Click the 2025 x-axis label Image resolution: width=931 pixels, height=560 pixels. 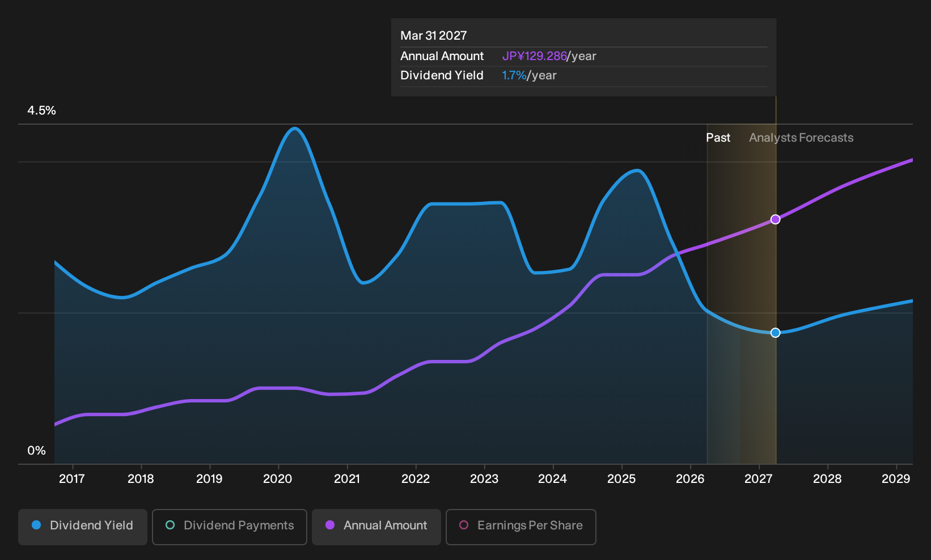621,479
